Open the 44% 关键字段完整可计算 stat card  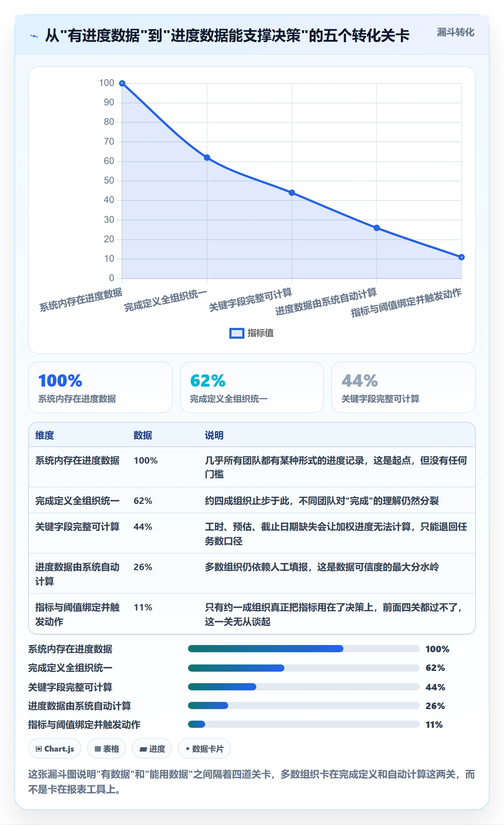pyautogui.click(x=404, y=387)
